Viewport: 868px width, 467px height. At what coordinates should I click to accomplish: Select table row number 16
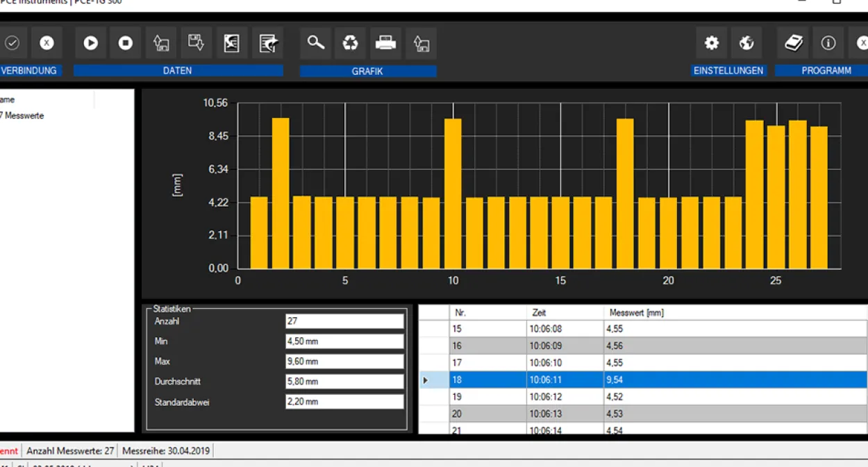[x=643, y=346]
